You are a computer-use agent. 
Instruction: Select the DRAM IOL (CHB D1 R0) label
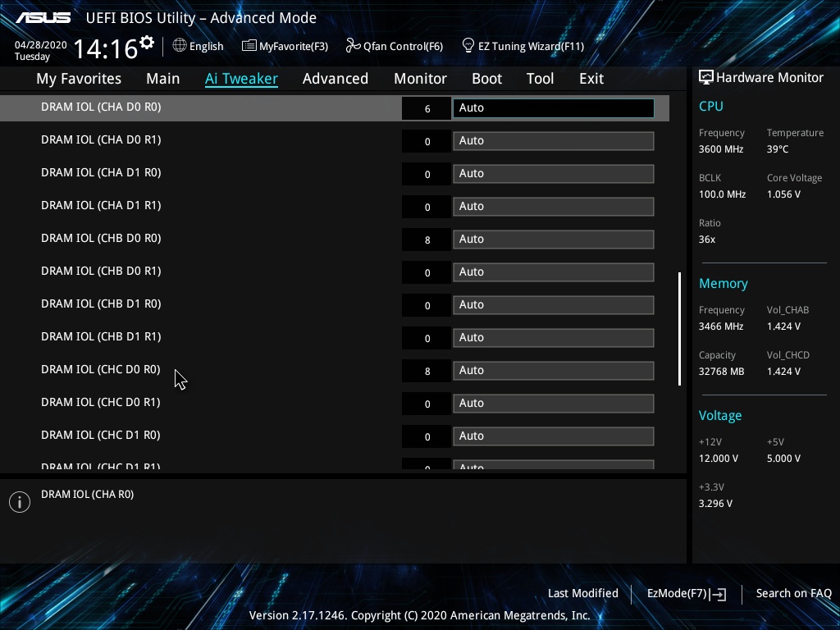coord(101,304)
